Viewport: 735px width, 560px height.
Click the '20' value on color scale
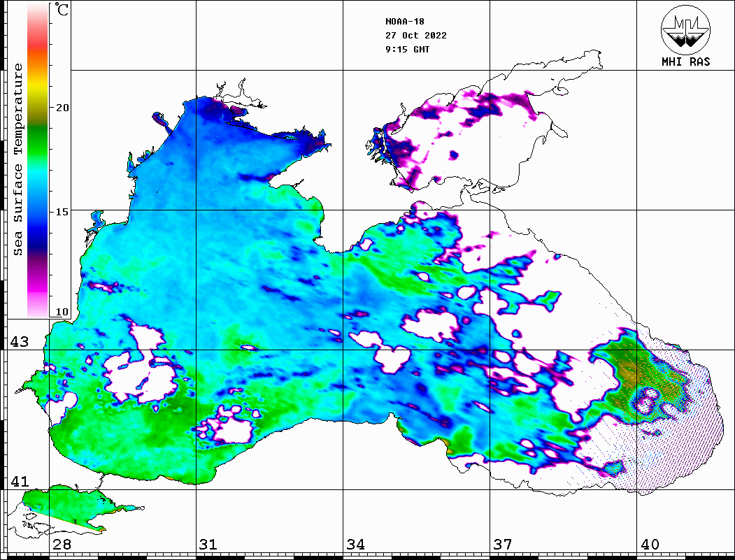pyautogui.click(x=62, y=108)
